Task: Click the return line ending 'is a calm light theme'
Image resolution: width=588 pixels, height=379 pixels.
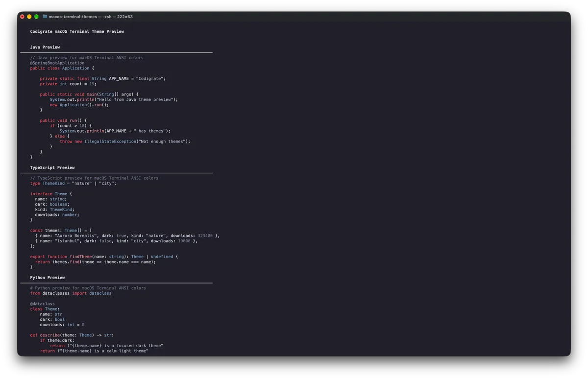Action: [94, 351]
